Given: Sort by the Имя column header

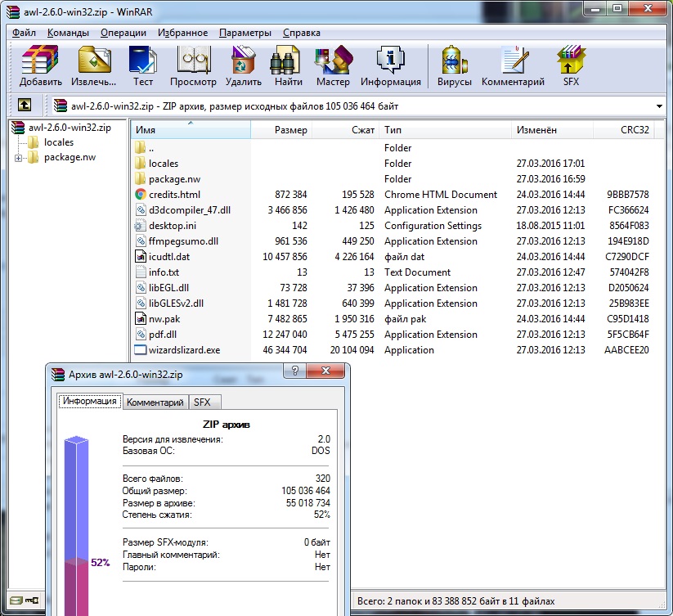Looking at the screenshot, I should click(x=191, y=129).
